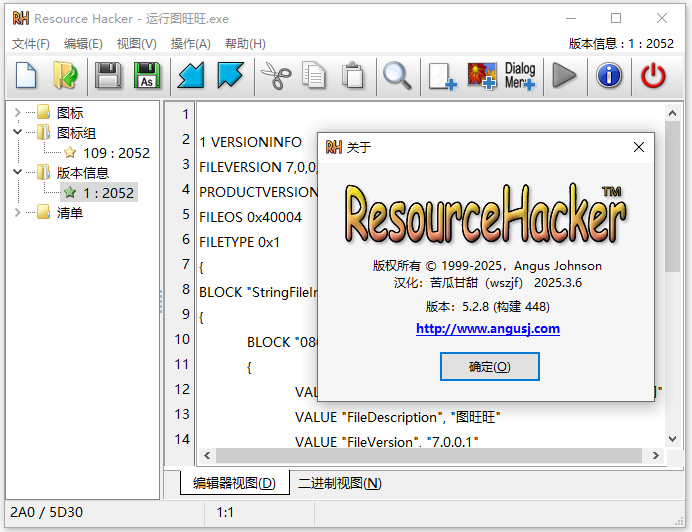This screenshot has height=532, width=692.
Task: Click the green star beside 1 : 2052
Action: [70, 192]
